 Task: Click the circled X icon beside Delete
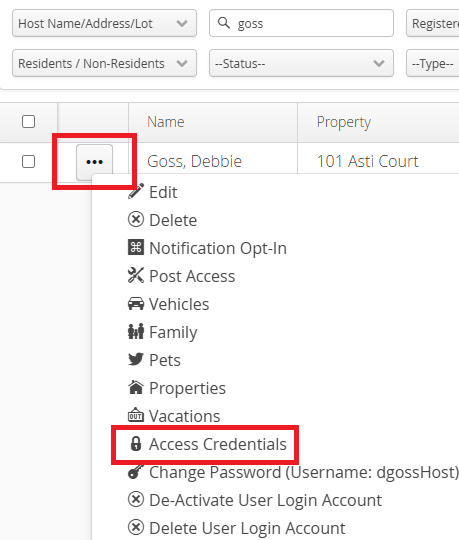pyautogui.click(x=136, y=219)
